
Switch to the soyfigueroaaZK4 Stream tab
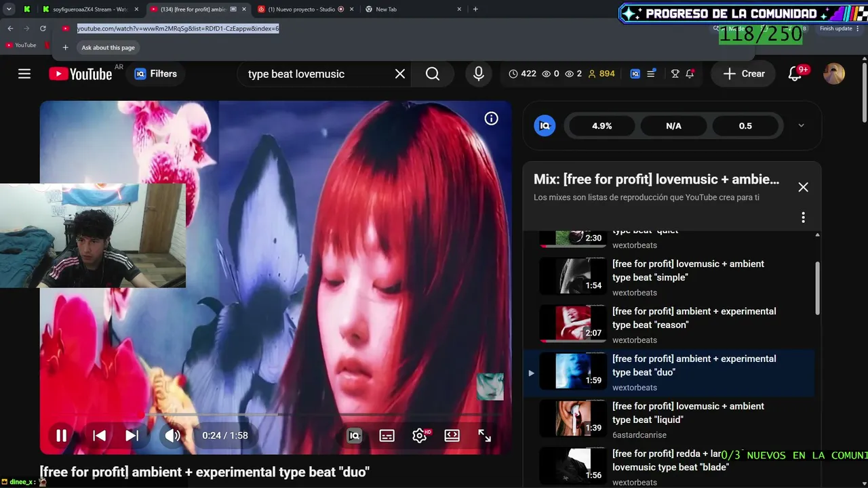90,9
